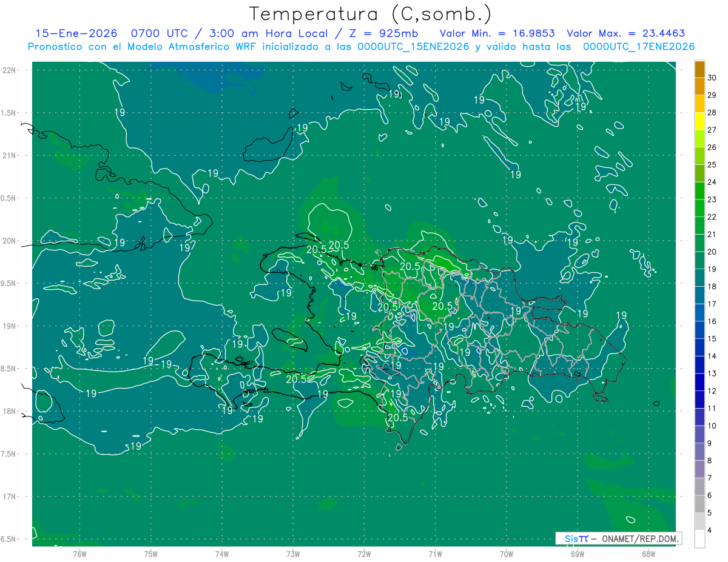Click the '70W' longitude axis label
The image size is (728, 562).
pos(507,554)
